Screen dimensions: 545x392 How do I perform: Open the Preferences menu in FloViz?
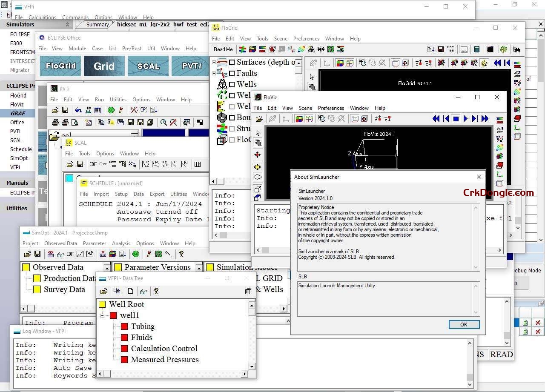331,108
